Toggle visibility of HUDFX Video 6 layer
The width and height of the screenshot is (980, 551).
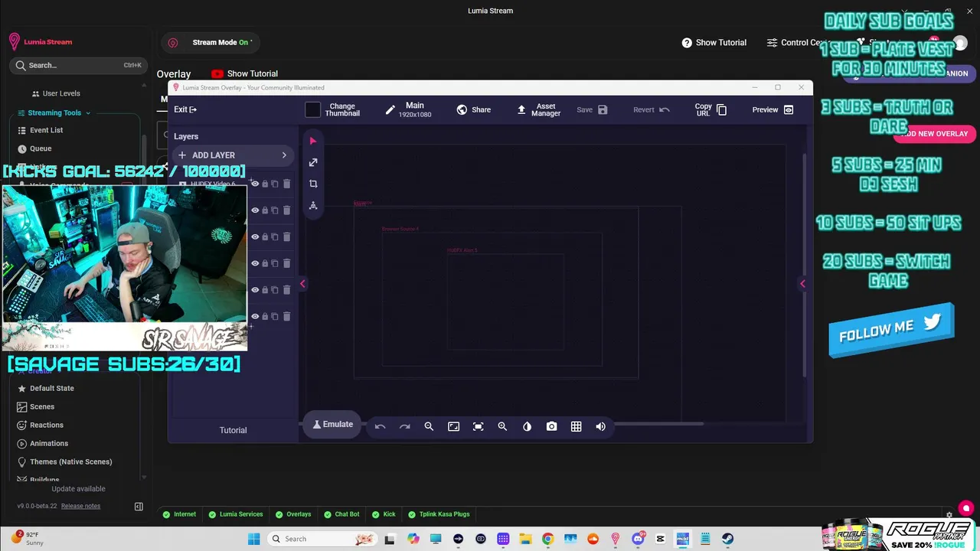pyautogui.click(x=255, y=184)
